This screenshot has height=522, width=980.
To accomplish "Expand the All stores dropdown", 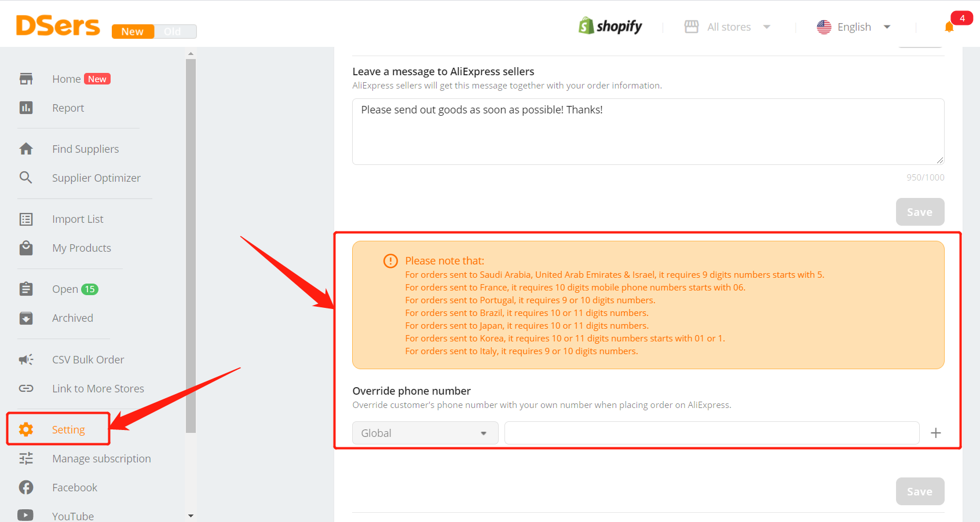I will [x=727, y=27].
